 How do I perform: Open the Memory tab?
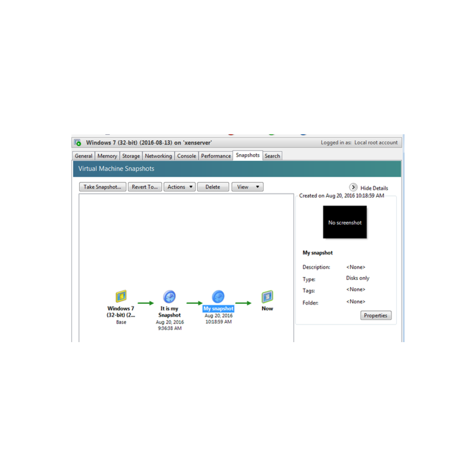[107, 156]
